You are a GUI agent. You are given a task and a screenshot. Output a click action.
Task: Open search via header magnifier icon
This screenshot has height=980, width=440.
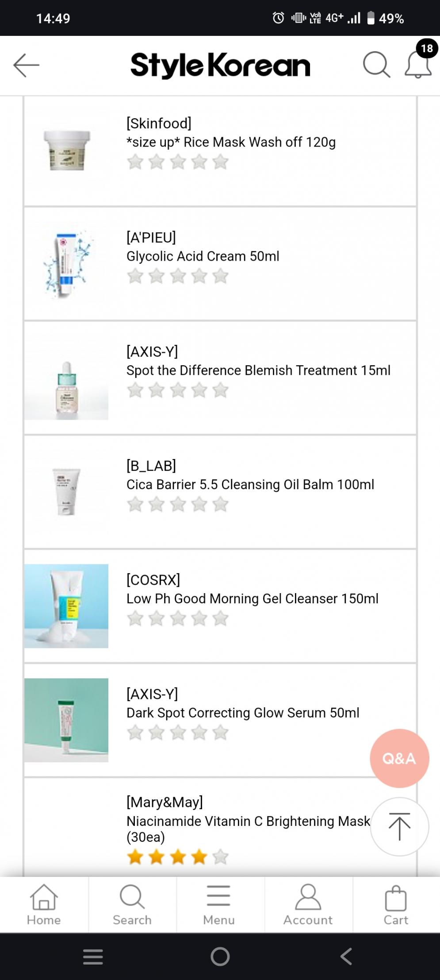pos(376,65)
